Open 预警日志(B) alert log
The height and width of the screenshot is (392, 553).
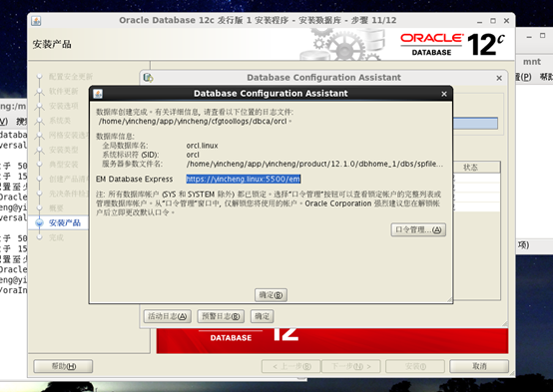[x=221, y=316]
